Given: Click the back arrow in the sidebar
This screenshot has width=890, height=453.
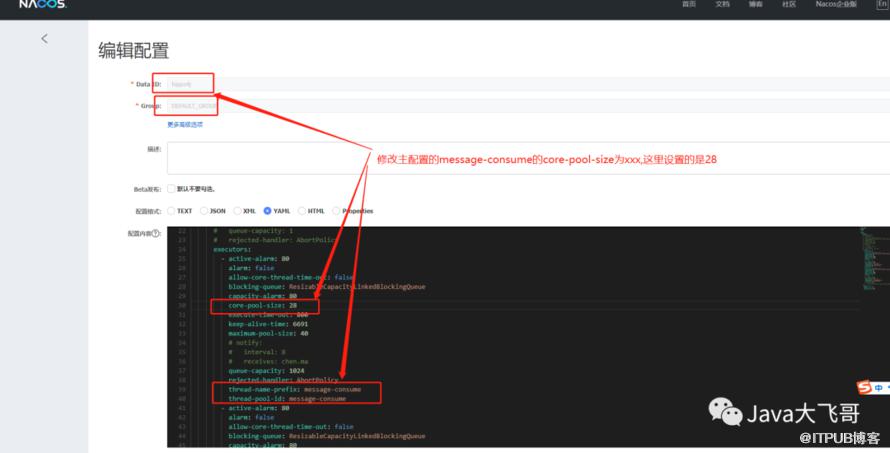Looking at the screenshot, I should click(44, 39).
